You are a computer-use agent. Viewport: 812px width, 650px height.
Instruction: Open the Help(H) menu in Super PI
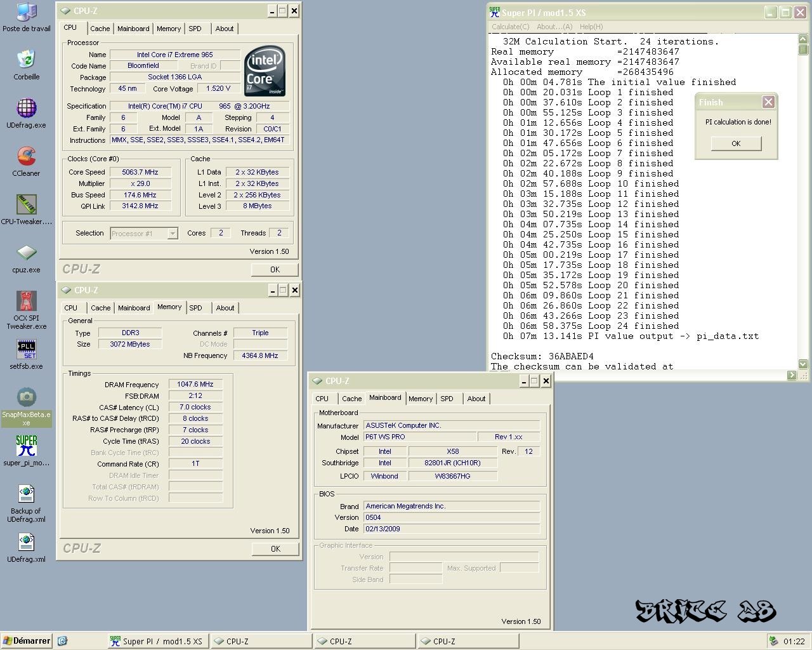(x=591, y=27)
